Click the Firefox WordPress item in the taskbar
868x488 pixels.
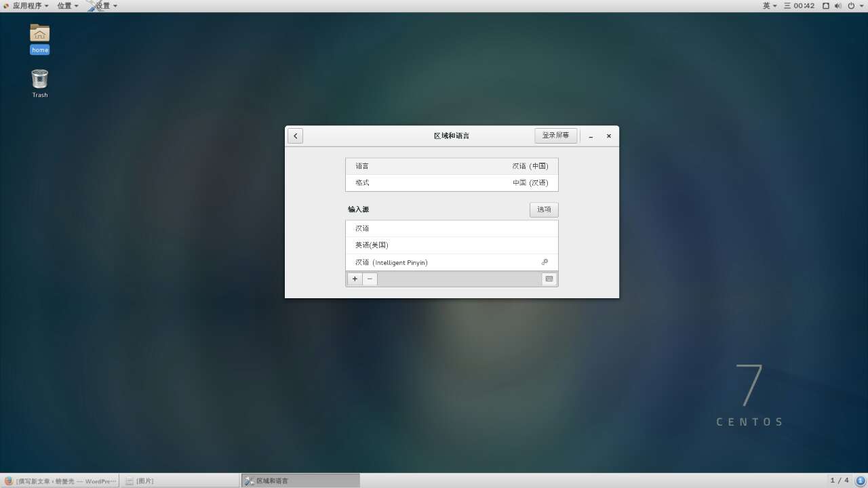[x=60, y=481]
